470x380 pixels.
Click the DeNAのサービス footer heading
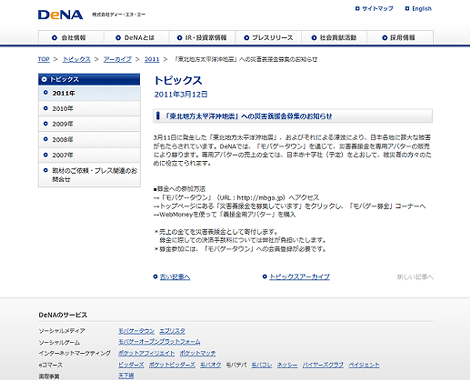pyautogui.click(x=63, y=315)
